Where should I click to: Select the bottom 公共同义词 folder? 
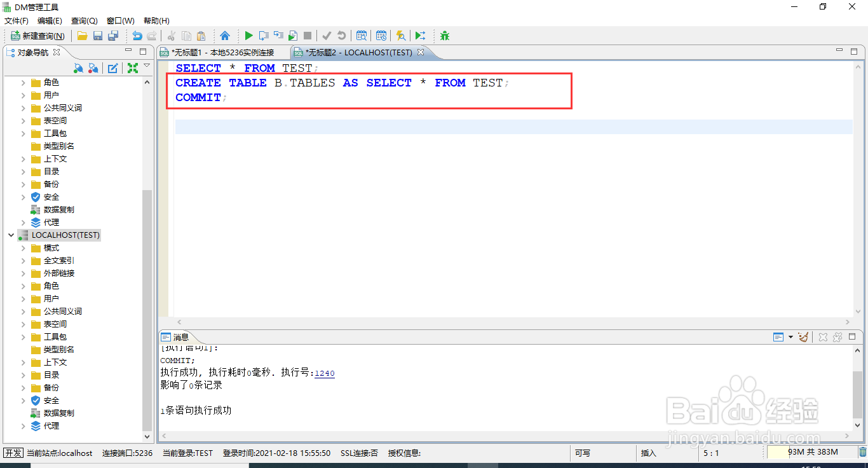click(63, 312)
